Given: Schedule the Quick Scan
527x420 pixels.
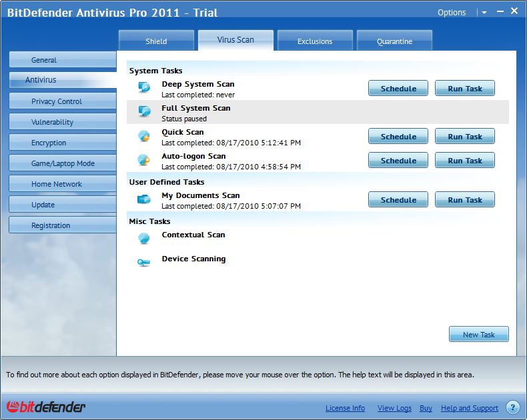Looking at the screenshot, I should pos(398,137).
